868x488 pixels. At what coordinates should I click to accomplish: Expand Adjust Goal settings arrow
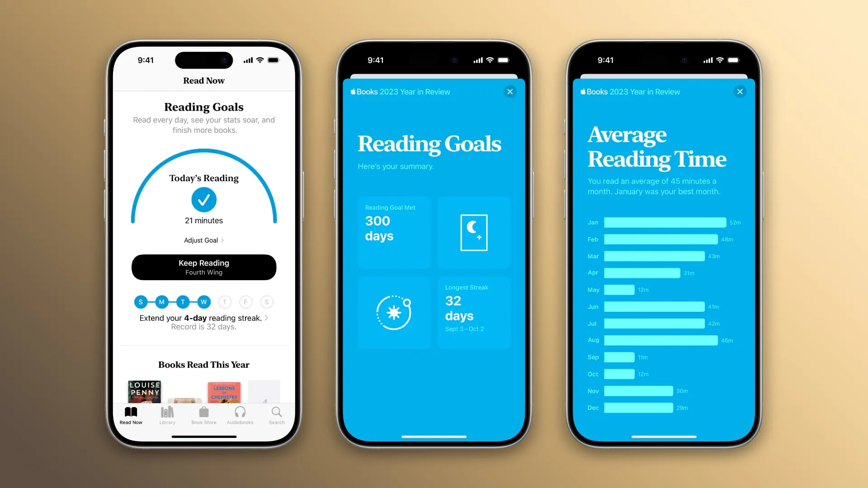(223, 239)
